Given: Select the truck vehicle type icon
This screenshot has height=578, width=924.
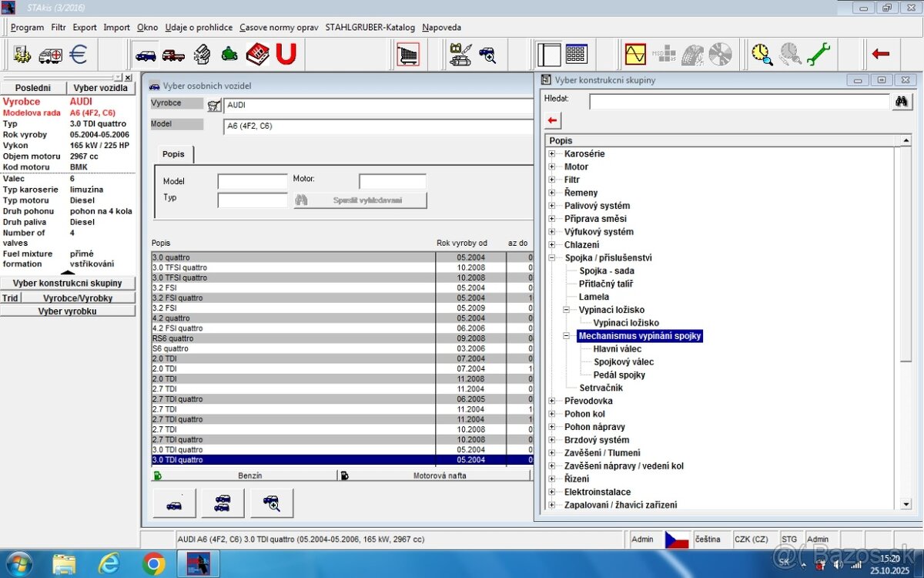Looking at the screenshot, I should (x=174, y=55).
